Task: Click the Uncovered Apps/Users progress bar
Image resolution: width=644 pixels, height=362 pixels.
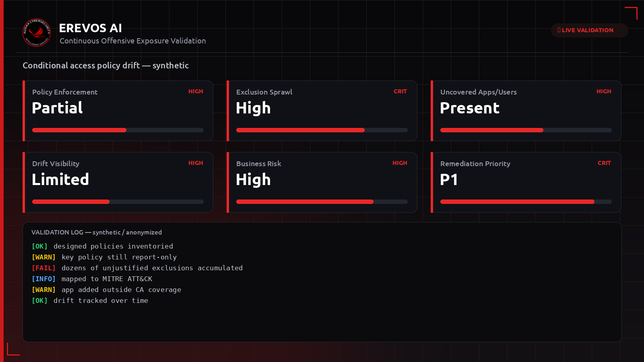Action: click(x=526, y=130)
